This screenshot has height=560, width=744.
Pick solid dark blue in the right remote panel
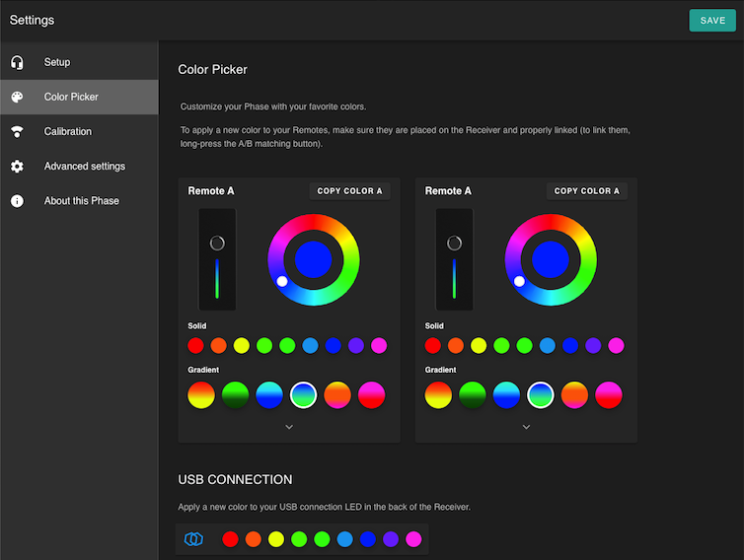pyautogui.click(x=570, y=346)
